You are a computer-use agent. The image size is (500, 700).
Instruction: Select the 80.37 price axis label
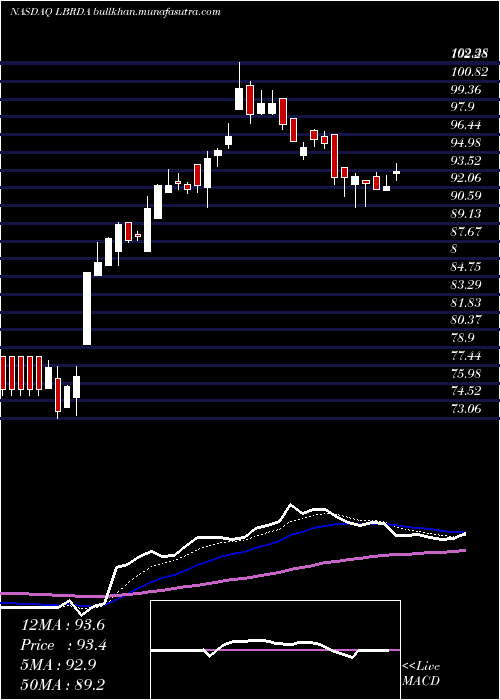466,320
